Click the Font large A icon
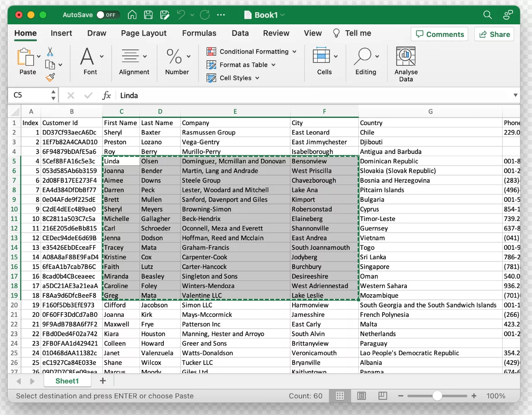532x415 pixels. click(87, 56)
